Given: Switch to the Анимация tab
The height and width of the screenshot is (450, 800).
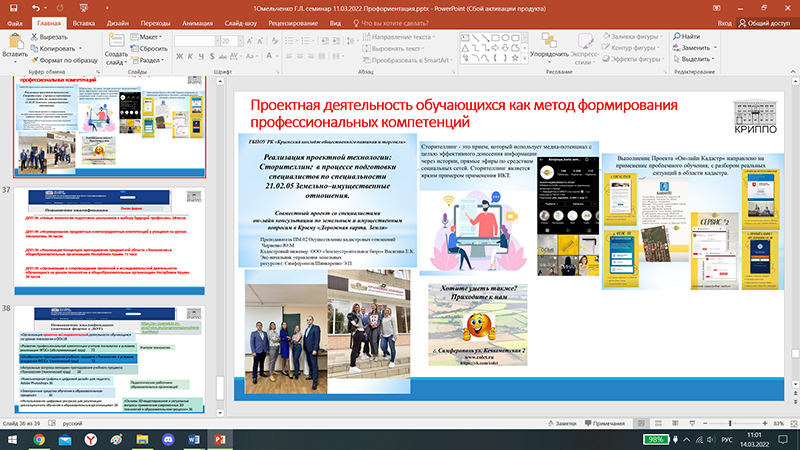Looking at the screenshot, I should (x=197, y=23).
